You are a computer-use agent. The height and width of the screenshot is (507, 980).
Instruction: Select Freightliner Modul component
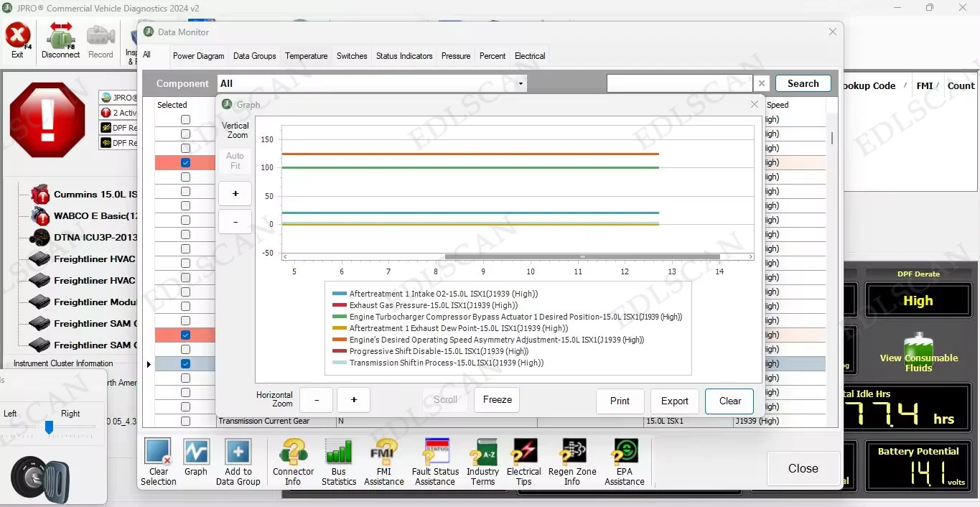tap(83, 302)
